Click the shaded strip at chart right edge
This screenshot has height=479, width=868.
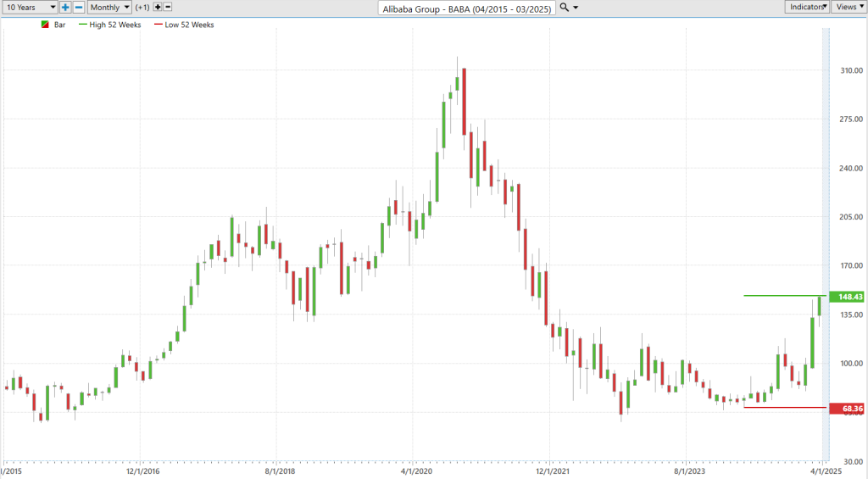pos(826,243)
